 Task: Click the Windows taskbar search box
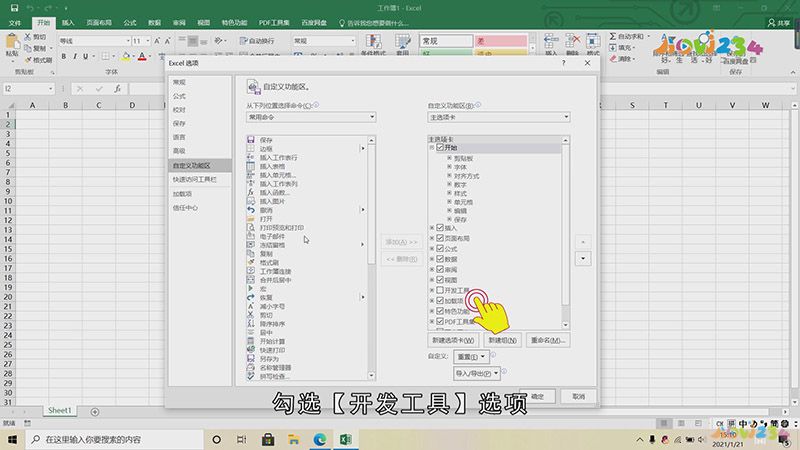(114, 439)
